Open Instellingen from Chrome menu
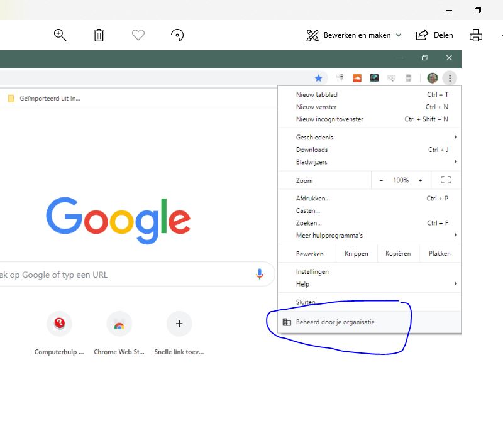This screenshot has height=448, width=503. tap(369, 272)
